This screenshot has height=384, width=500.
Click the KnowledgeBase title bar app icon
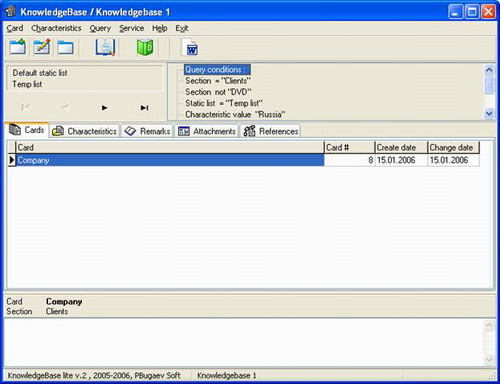point(10,12)
